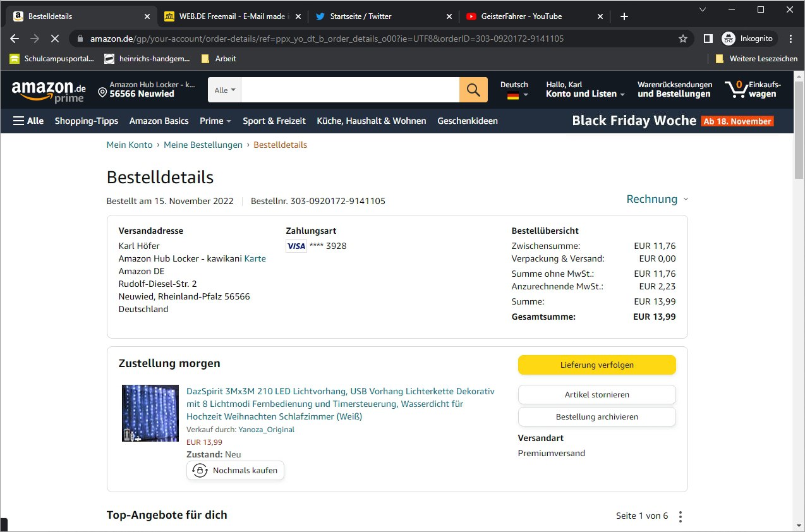Click the Amazon.de Prime logo
Image resolution: width=805 pixels, height=532 pixels.
[49, 90]
